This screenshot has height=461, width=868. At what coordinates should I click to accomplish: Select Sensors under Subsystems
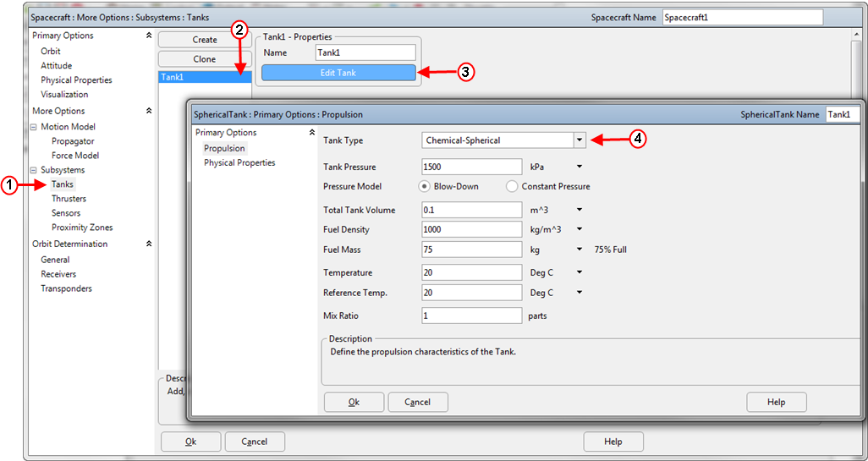pos(66,213)
